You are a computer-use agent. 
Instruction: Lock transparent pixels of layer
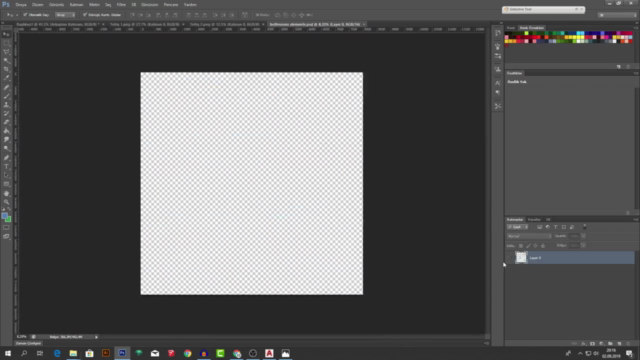521,246
